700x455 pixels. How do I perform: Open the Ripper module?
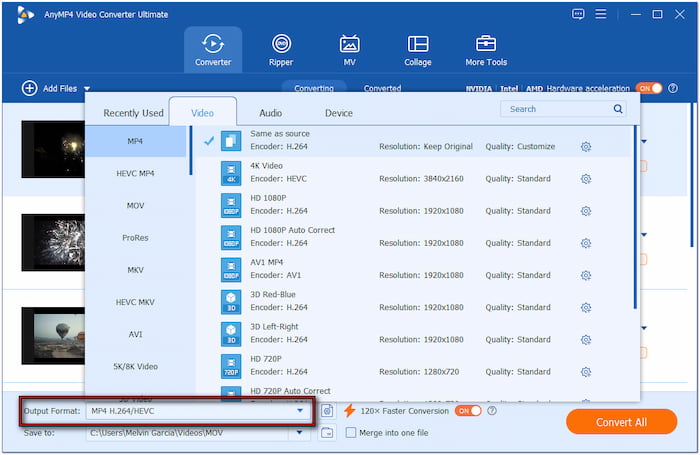281,50
